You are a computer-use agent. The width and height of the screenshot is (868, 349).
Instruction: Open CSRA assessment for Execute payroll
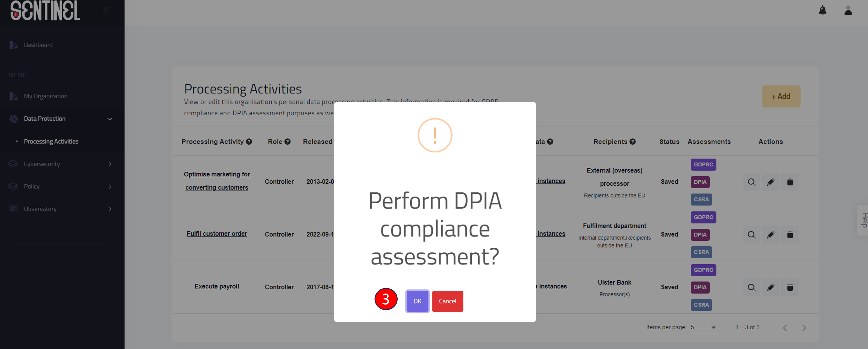[x=701, y=305]
